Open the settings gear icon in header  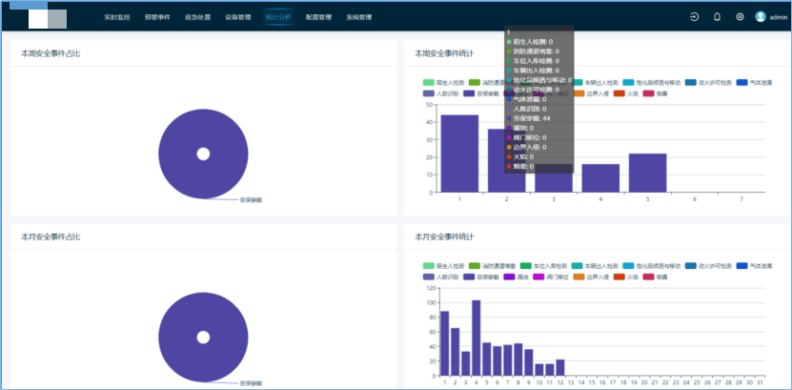pos(739,17)
